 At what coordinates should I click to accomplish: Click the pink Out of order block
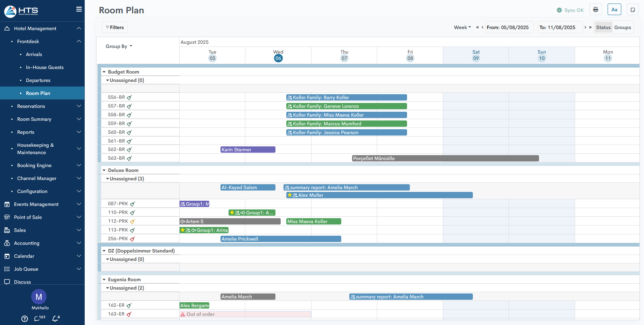pyautogui.click(x=245, y=314)
